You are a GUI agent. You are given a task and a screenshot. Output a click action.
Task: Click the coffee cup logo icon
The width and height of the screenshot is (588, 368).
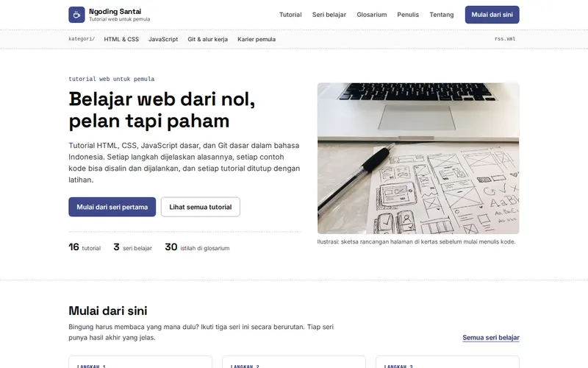point(76,15)
